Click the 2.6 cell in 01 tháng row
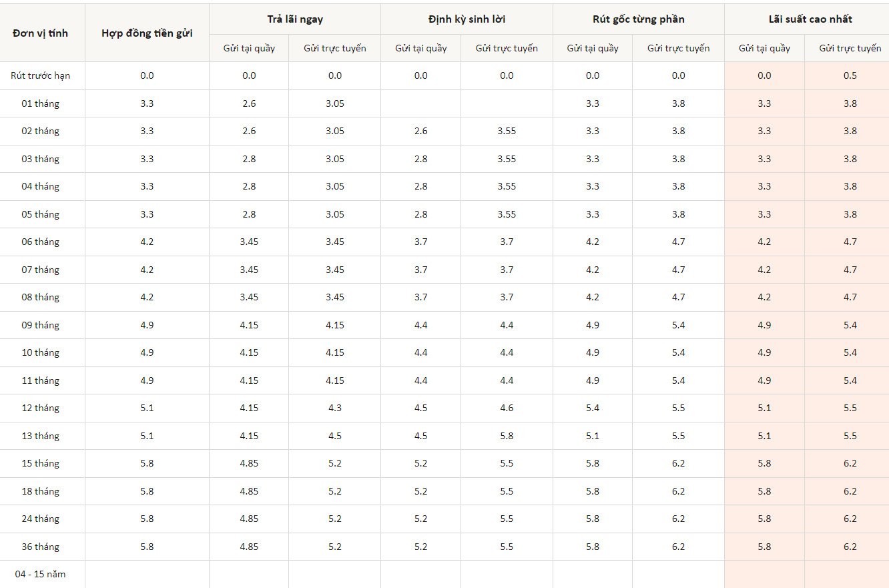Image resolution: width=889 pixels, height=588 pixels. pyautogui.click(x=249, y=103)
